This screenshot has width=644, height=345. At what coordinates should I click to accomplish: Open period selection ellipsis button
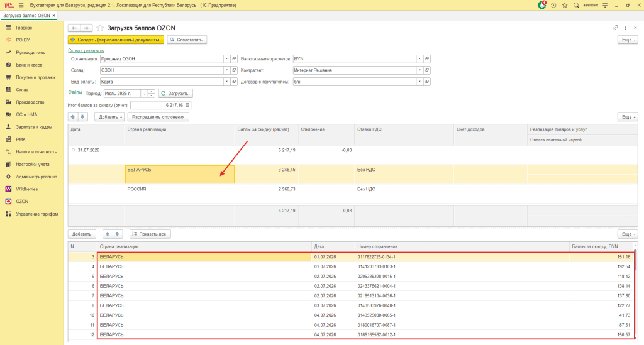tap(144, 94)
